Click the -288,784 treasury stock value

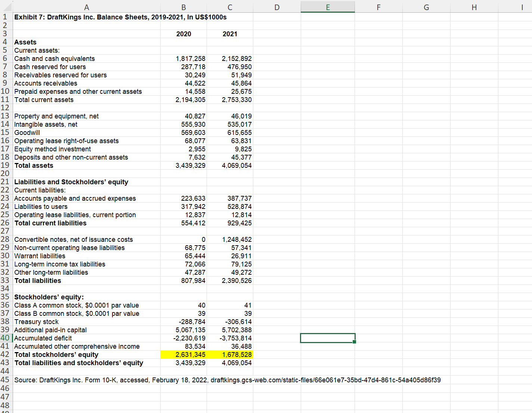tap(192, 322)
